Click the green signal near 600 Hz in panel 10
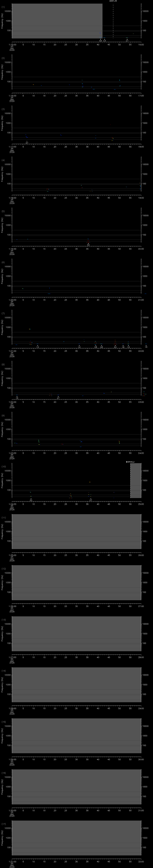This screenshot has height=868, width=153. 90,482
